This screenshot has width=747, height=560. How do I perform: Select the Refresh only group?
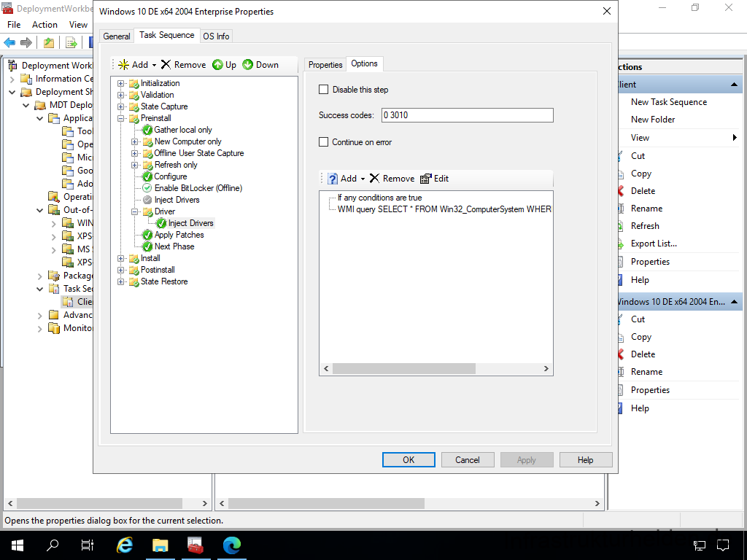176,165
